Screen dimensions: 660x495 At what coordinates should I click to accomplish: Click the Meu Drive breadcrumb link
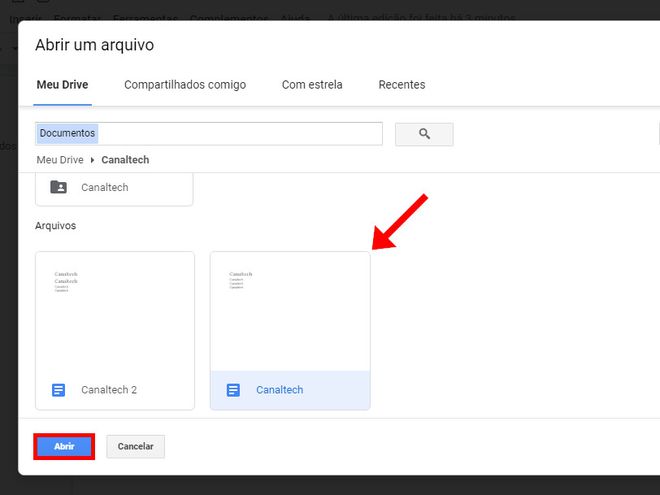[x=60, y=160]
